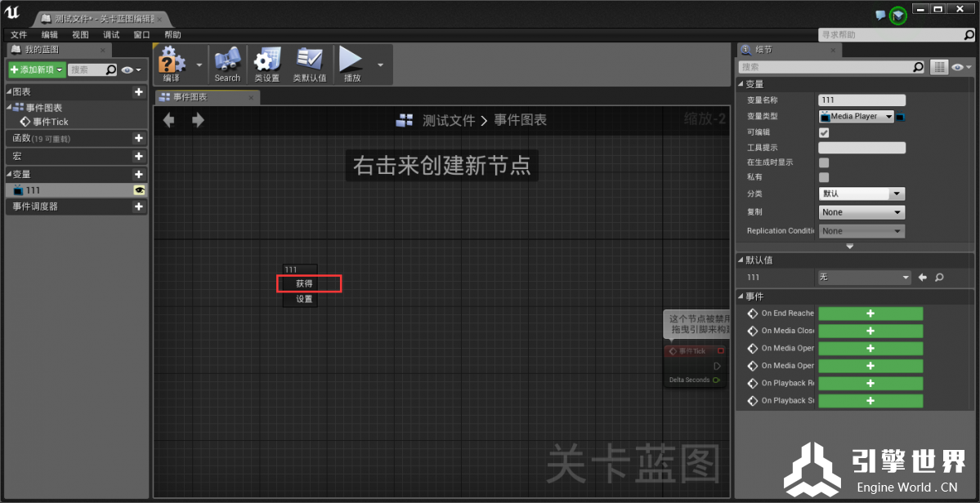Open the 编辑 menu in menu bar
The width and height of the screenshot is (980, 503).
[x=50, y=35]
